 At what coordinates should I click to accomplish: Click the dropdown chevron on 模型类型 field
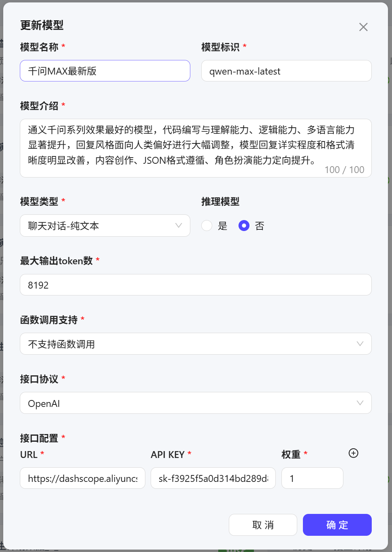click(178, 226)
